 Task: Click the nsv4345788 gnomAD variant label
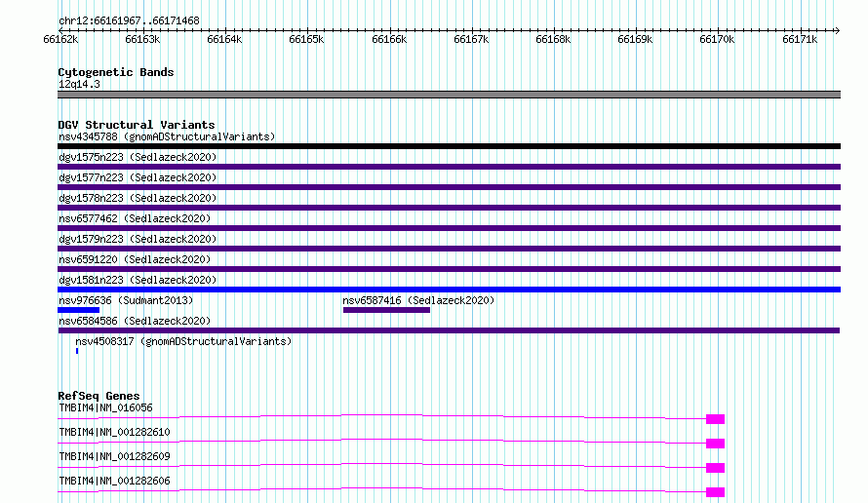pyautogui.click(x=167, y=136)
